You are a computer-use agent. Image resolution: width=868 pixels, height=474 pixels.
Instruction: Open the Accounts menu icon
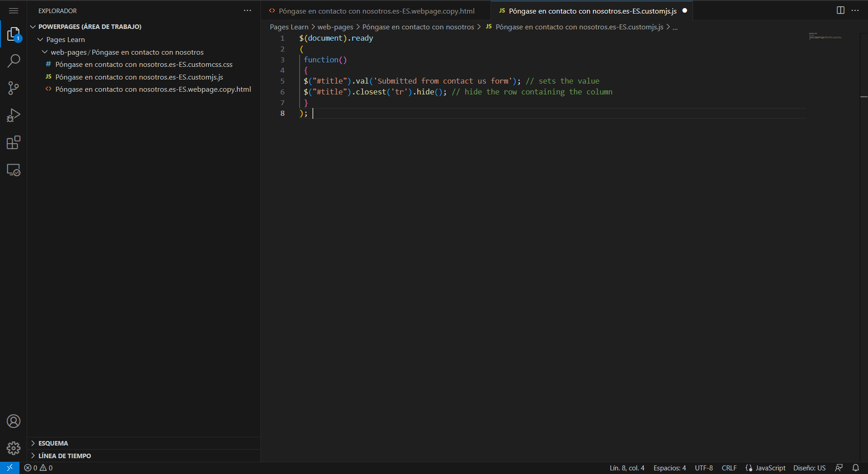(14, 421)
